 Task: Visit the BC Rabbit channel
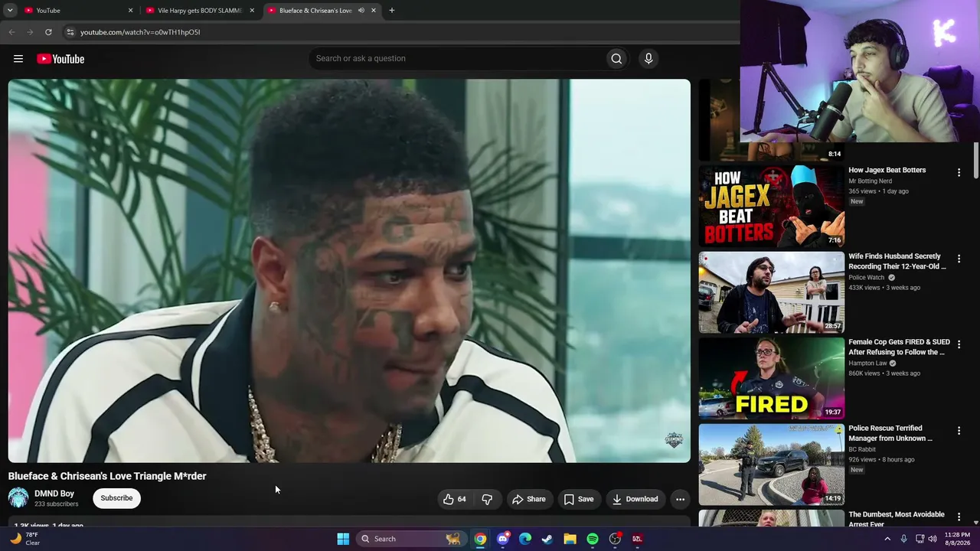862,449
